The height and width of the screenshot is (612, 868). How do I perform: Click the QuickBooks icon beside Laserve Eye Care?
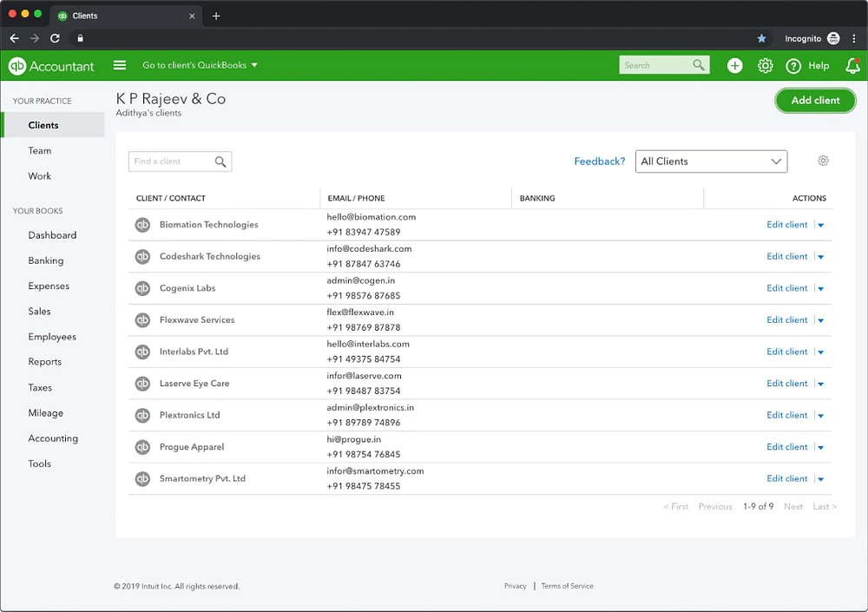click(x=143, y=384)
